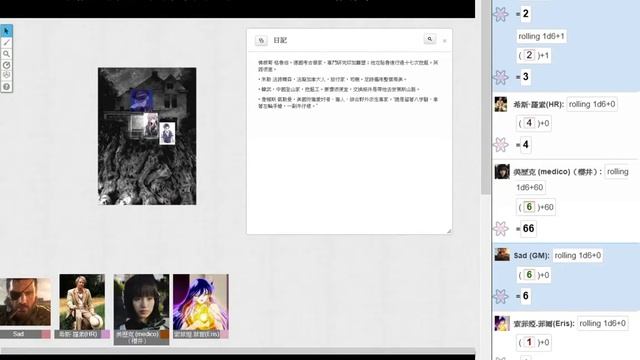The image size is (640, 360).
Task: Click the flower die icon beside '= 4'
Action: tap(501, 144)
